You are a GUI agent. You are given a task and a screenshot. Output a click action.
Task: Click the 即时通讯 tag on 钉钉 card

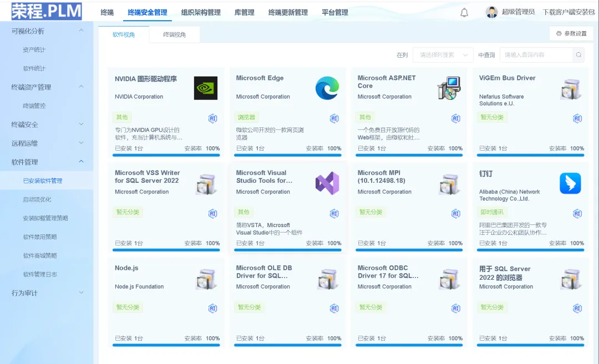click(492, 212)
